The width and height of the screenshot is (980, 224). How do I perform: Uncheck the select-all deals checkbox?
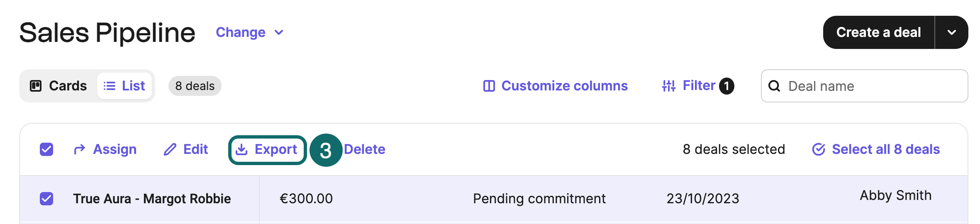(x=46, y=149)
